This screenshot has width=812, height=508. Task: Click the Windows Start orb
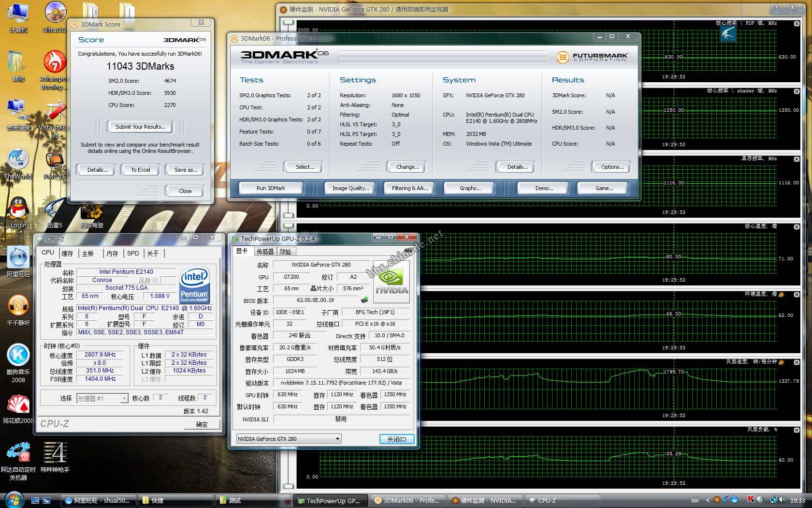pyautogui.click(x=14, y=500)
